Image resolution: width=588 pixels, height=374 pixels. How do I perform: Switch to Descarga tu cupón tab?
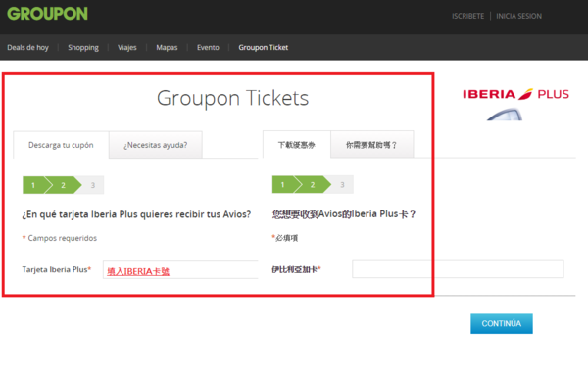point(61,145)
